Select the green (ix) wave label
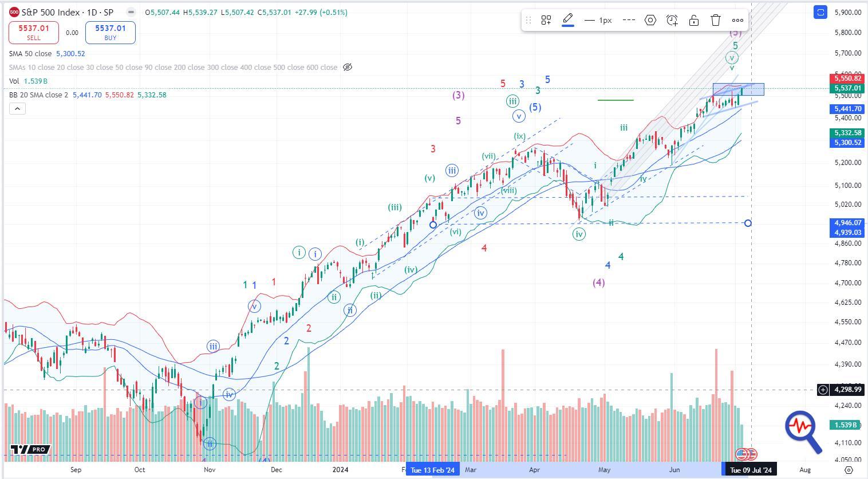The image size is (868, 479). pos(519,136)
